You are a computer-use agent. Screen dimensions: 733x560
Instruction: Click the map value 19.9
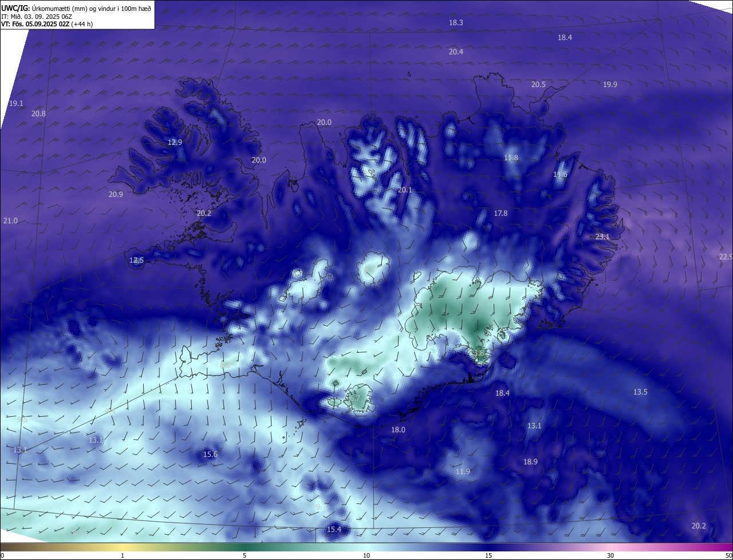tap(610, 84)
